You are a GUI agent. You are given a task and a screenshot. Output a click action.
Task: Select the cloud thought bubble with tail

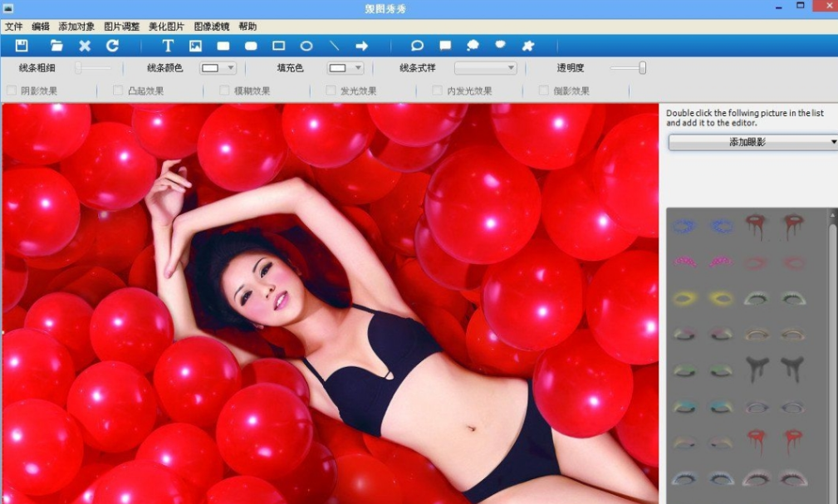[473, 46]
